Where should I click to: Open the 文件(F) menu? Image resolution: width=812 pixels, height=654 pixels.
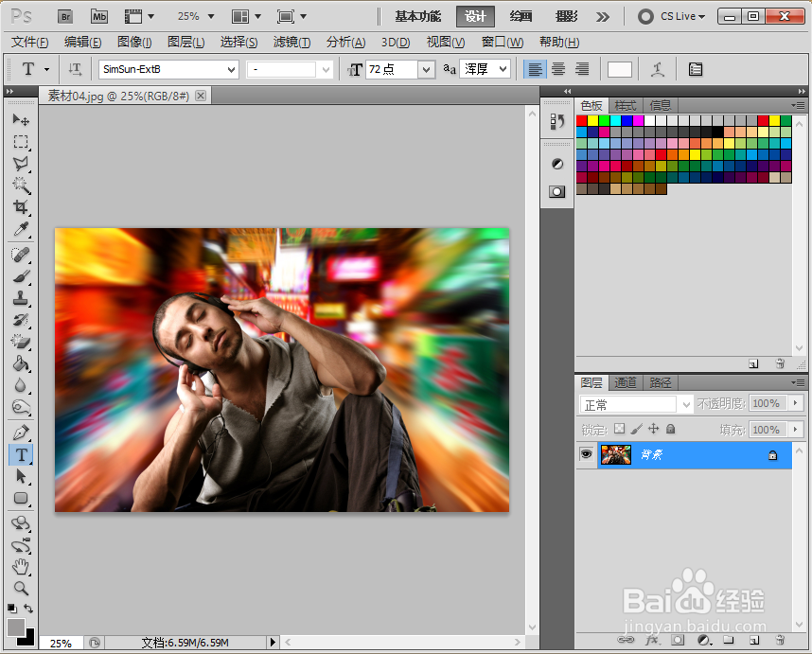(30, 42)
